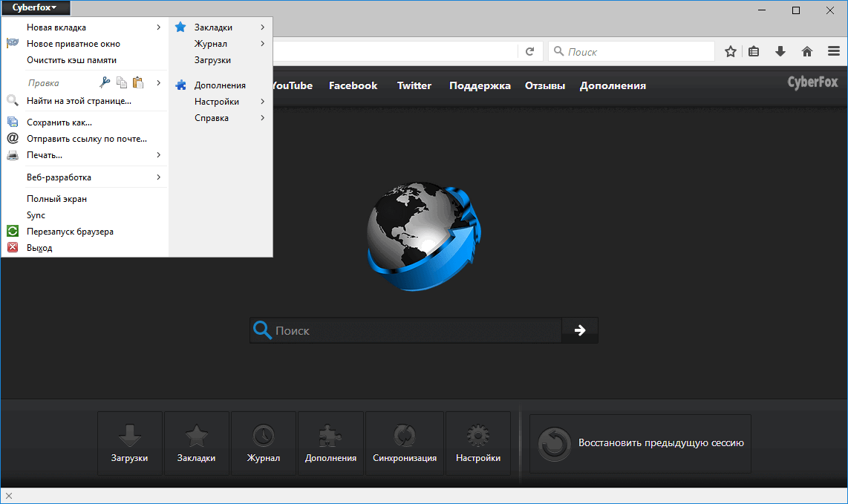Select Загрузки in Cyberfox menu
This screenshot has height=504, width=848.
tap(220, 60)
